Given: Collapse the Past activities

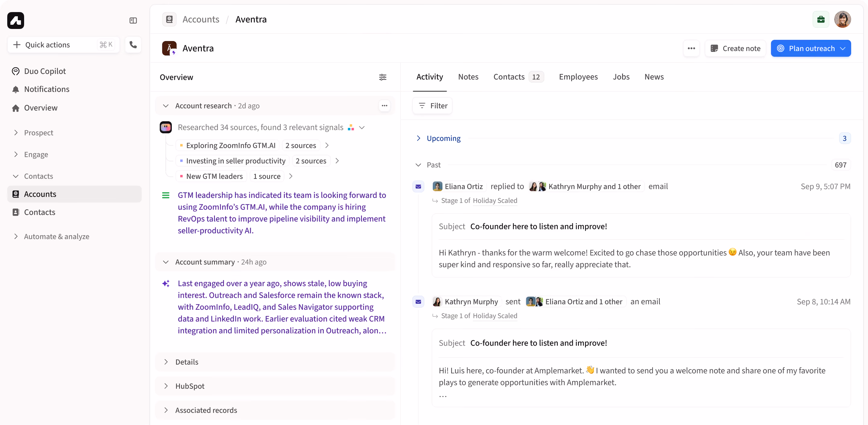Looking at the screenshot, I should pos(418,165).
